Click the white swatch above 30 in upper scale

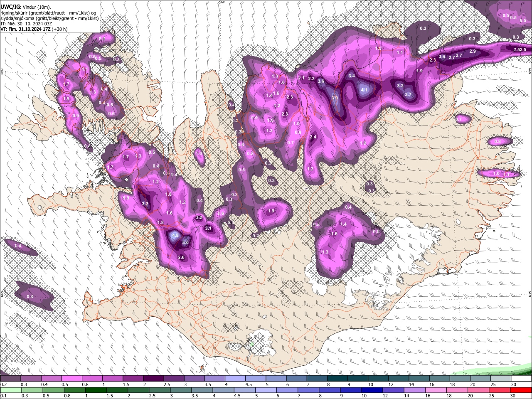(521, 379)
